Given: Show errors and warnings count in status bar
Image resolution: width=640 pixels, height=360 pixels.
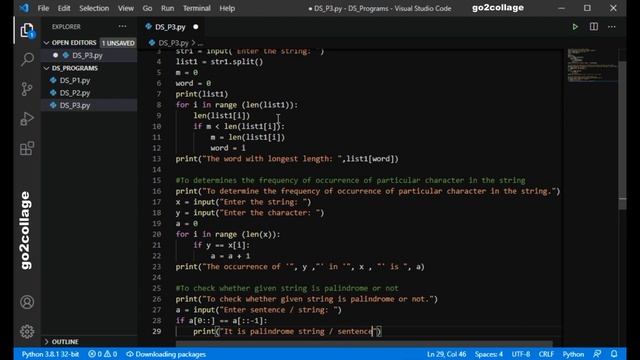Looking at the screenshot, I should pos(102,354).
